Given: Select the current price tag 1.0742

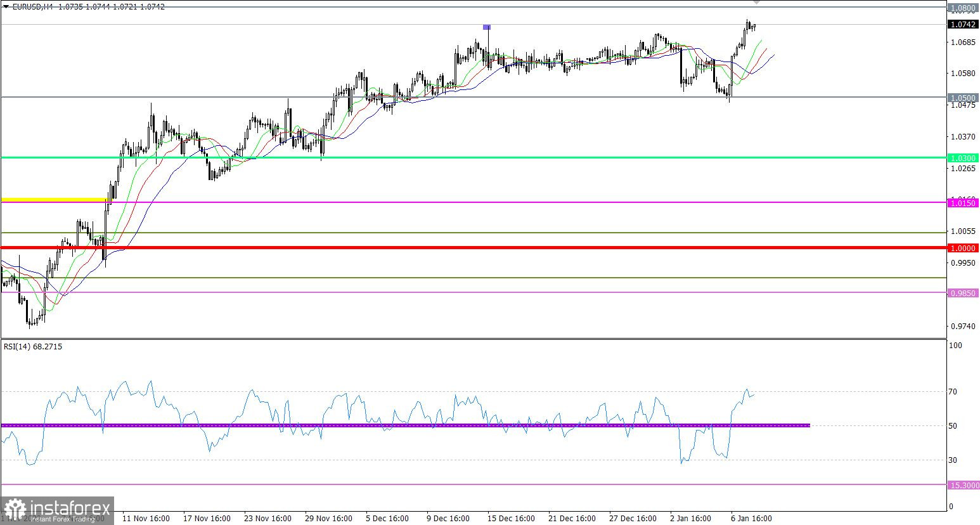Looking at the screenshot, I should [x=964, y=24].
